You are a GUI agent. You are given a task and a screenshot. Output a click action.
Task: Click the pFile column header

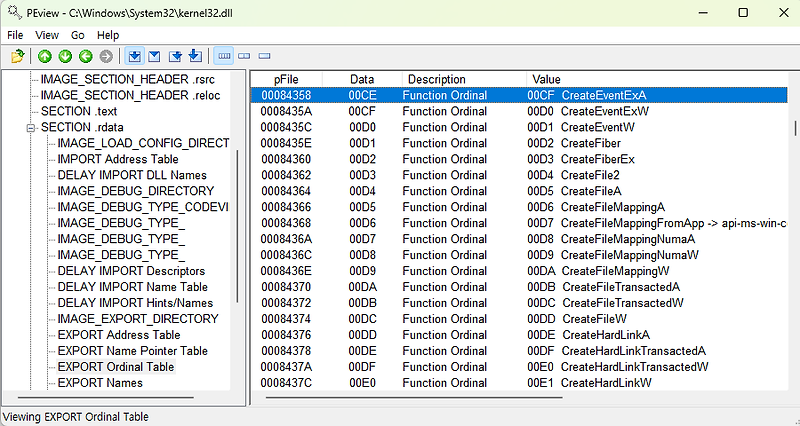(x=286, y=80)
